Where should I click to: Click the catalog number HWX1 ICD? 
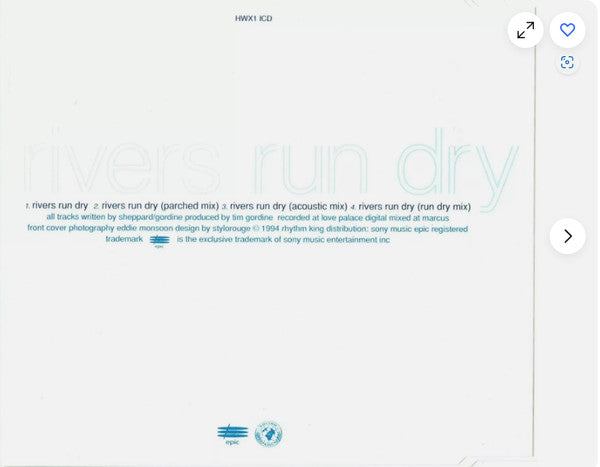[254, 18]
